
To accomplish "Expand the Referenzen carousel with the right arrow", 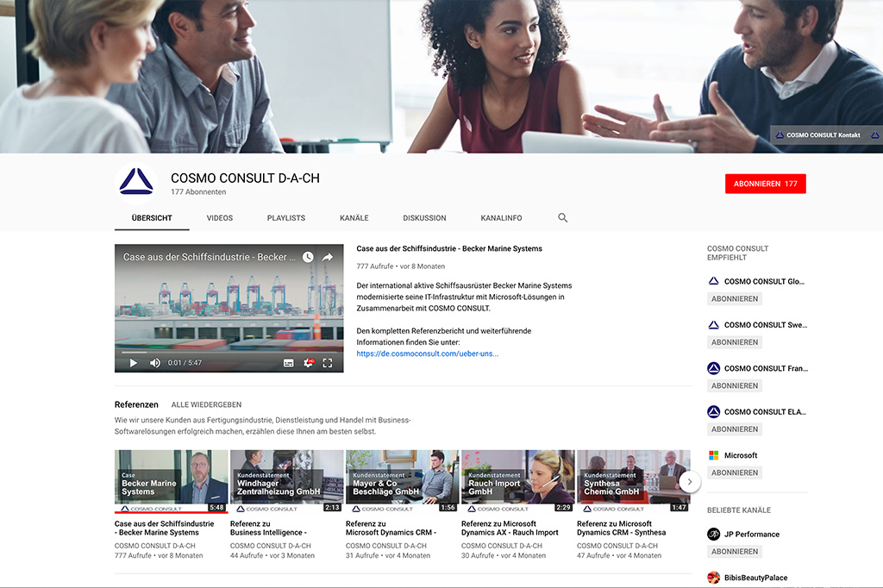I will tap(689, 481).
